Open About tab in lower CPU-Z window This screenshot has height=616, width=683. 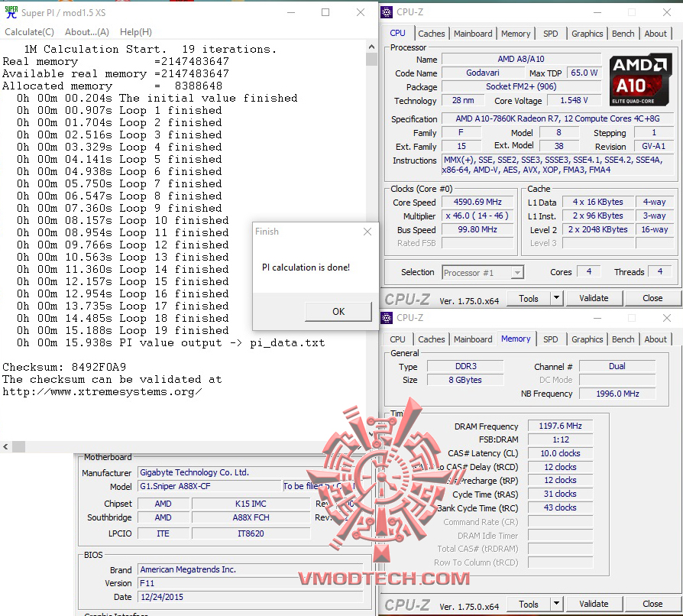click(x=655, y=339)
